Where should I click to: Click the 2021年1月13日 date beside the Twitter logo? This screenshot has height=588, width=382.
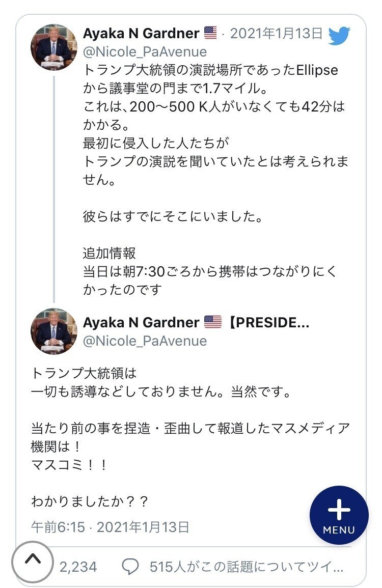pos(276,34)
